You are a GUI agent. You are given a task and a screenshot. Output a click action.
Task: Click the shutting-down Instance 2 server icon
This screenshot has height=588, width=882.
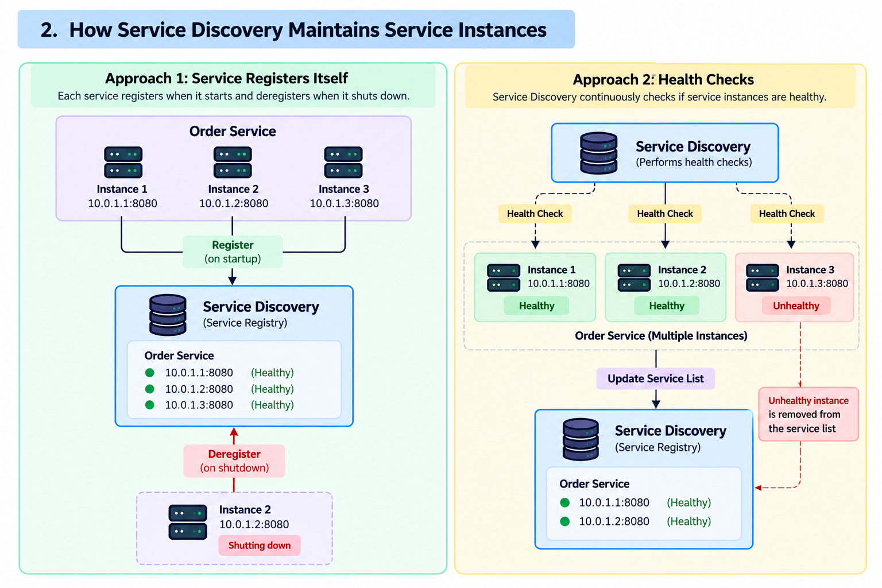(x=188, y=522)
